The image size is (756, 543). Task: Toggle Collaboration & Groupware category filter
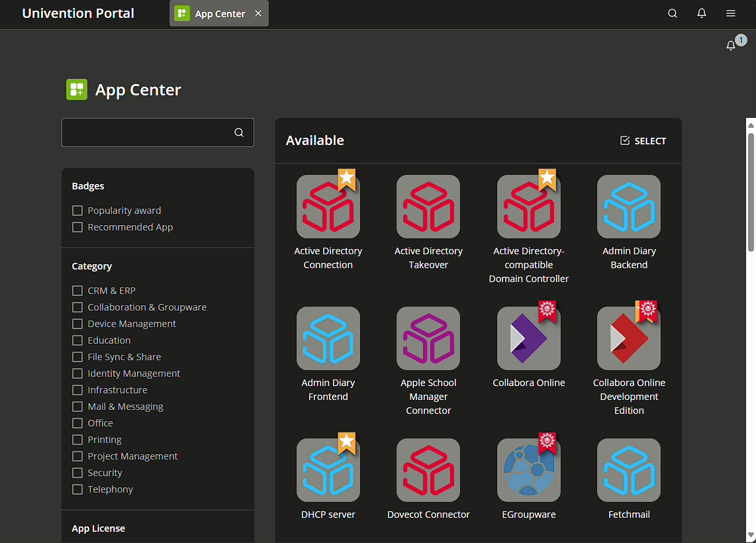click(x=77, y=307)
